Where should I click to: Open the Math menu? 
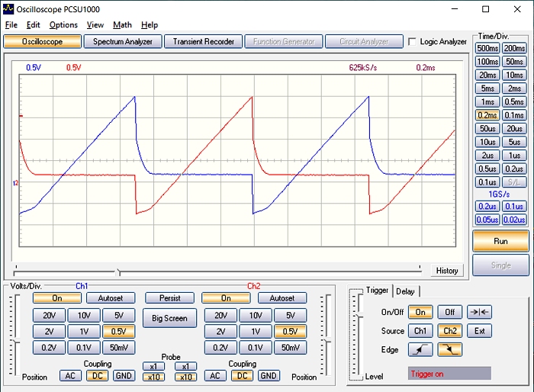coord(122,25)
